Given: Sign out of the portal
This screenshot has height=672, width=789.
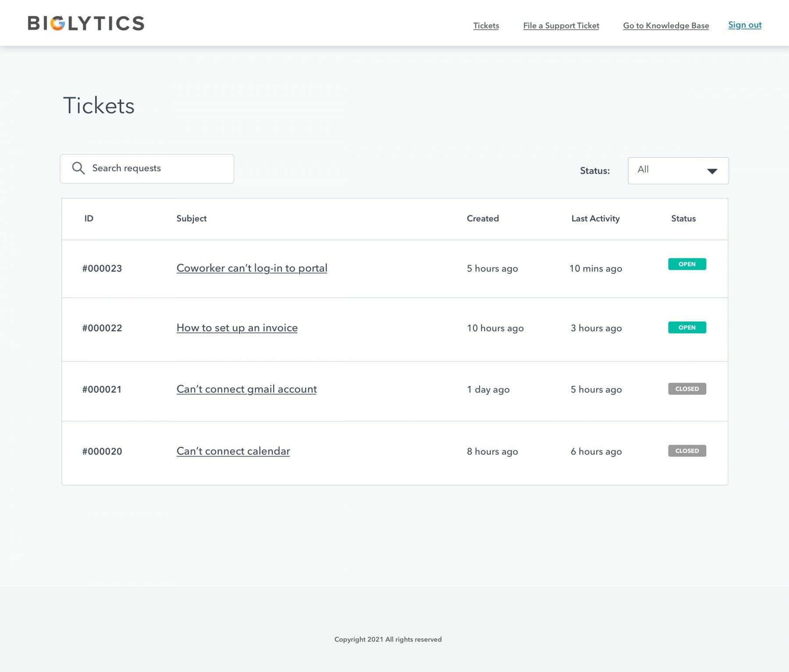Looking at the screenshot, I should (744, 25).
